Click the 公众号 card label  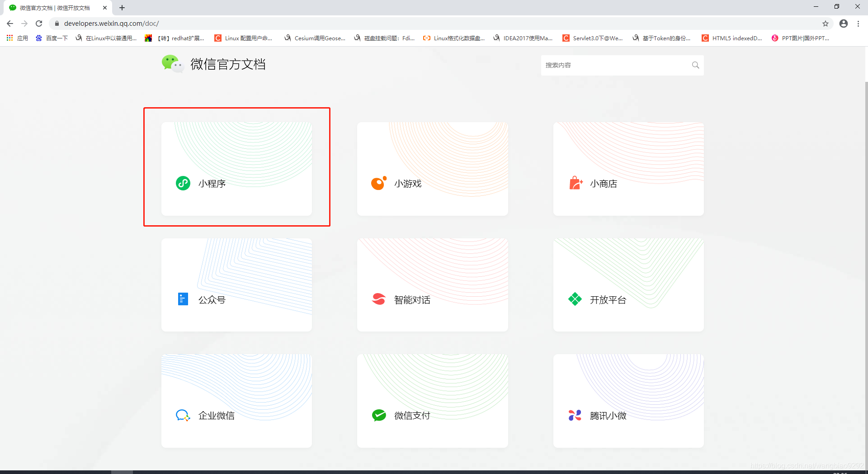212,299
